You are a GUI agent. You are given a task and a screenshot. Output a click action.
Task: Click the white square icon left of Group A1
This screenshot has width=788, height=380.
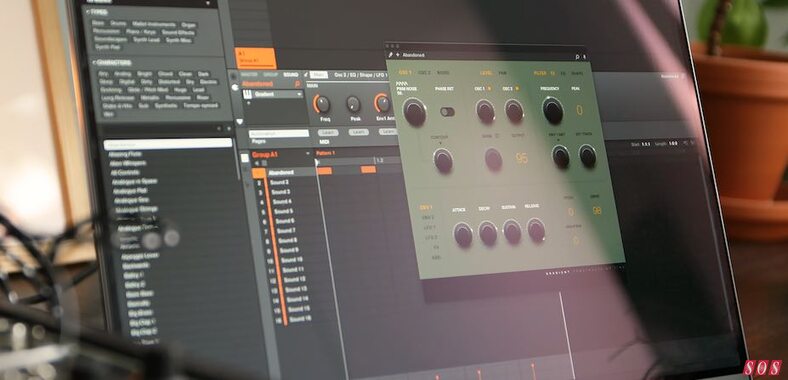pos(245,158)
